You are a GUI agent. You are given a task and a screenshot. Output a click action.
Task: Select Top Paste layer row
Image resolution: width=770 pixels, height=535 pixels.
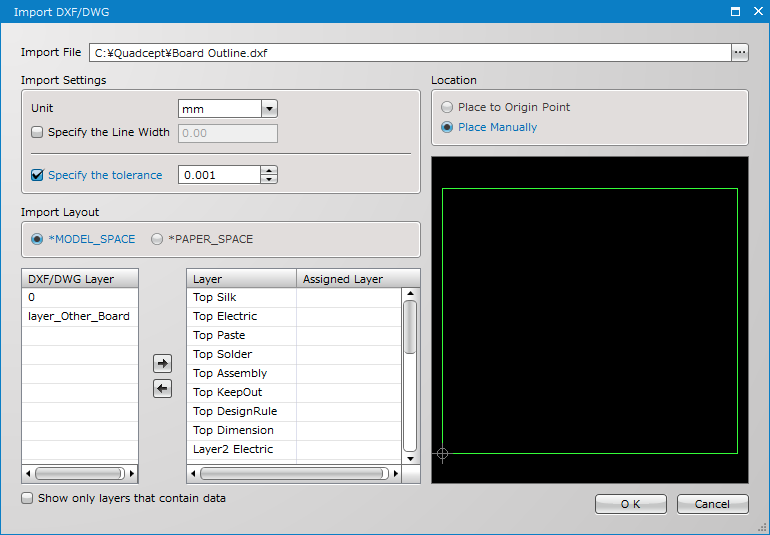click(x=295, y=336)
